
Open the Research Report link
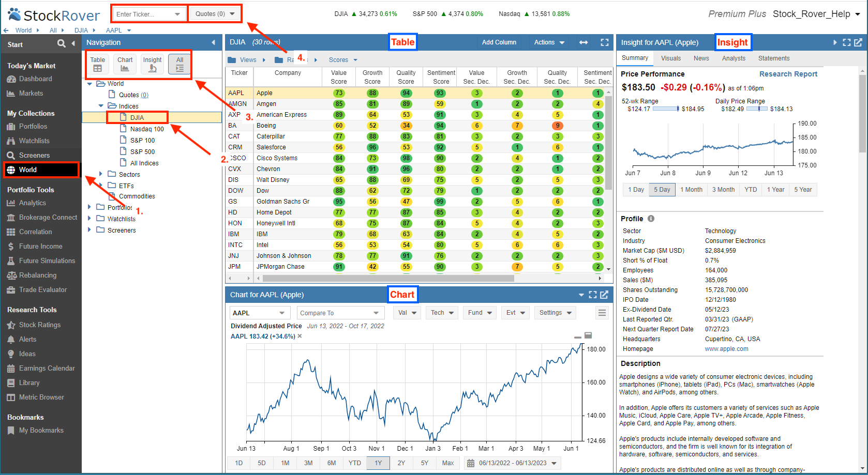pyautogui.click(x=788, y=74)
